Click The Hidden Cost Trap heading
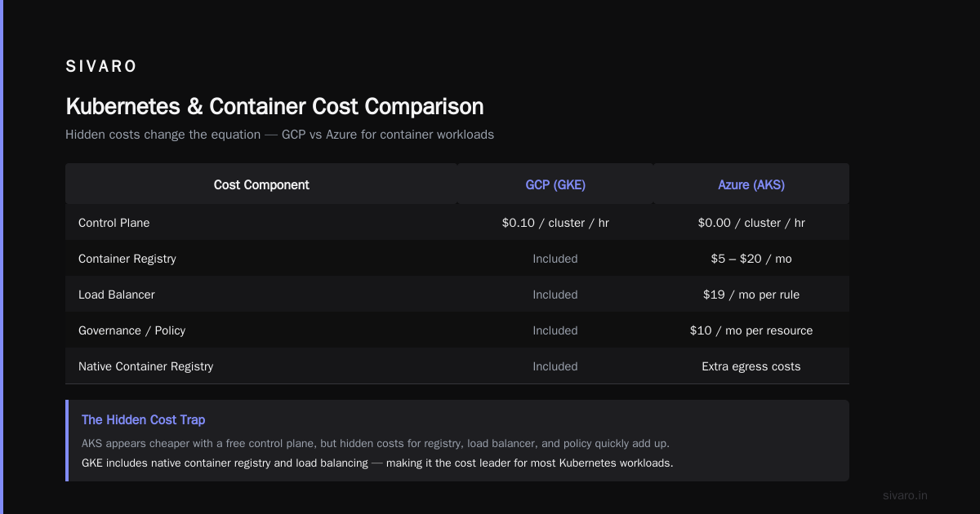The height and width of the screenshot is (514, 980). (x=143, y=419)
